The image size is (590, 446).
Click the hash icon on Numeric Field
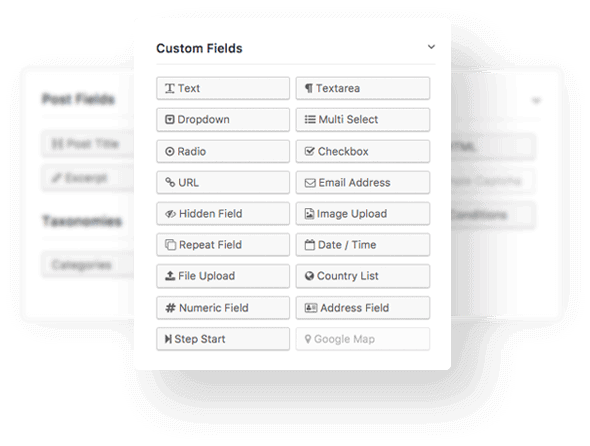[170, 308]
